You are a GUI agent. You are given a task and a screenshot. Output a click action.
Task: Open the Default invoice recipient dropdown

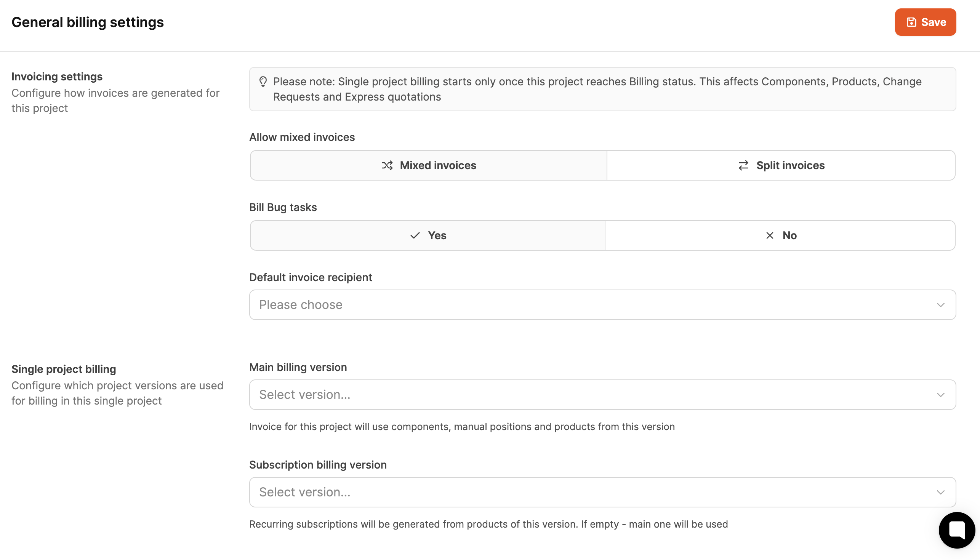(x=602, y=305)
